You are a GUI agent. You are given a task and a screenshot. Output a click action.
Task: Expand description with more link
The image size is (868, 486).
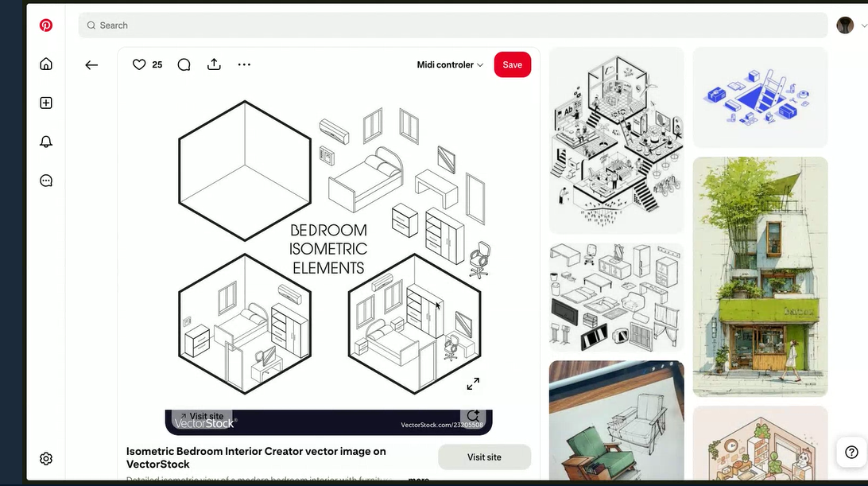tap(418, 480)
